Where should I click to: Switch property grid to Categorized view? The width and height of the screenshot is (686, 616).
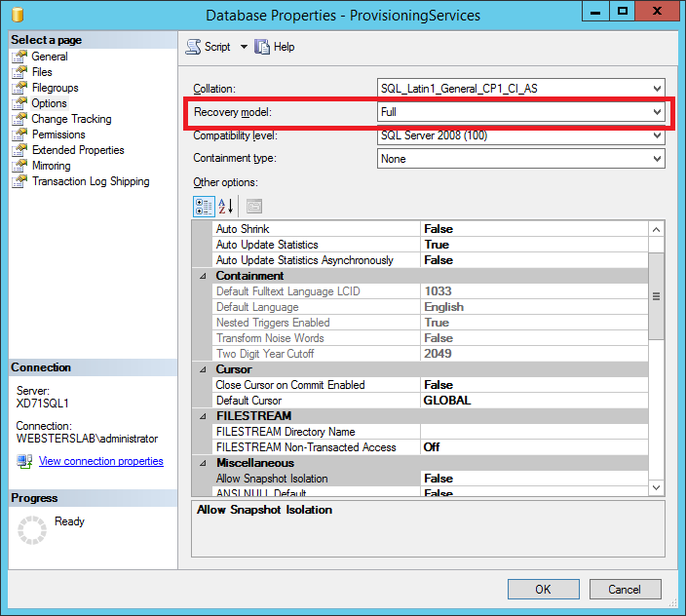[204, 206]
